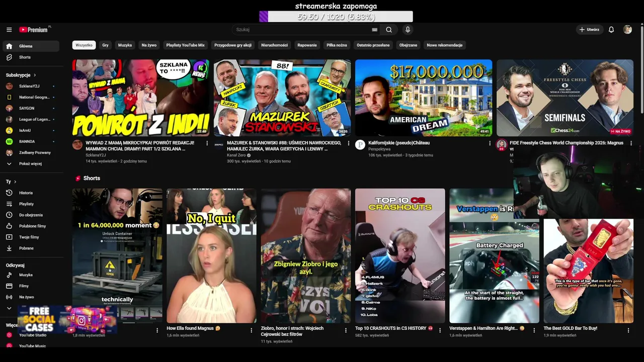Click the magnifier search button
The height and width of the screenshot is (362, 644).
pos(389,30)
